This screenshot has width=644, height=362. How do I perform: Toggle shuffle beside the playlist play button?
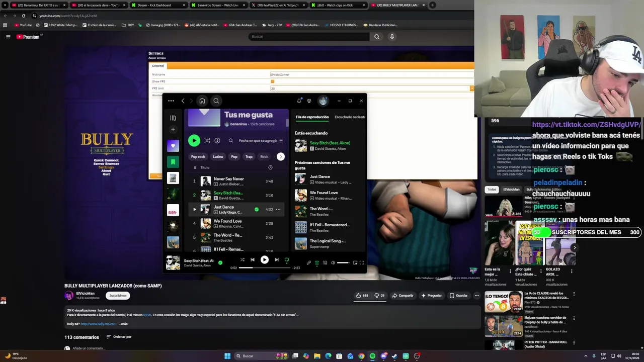207,141
